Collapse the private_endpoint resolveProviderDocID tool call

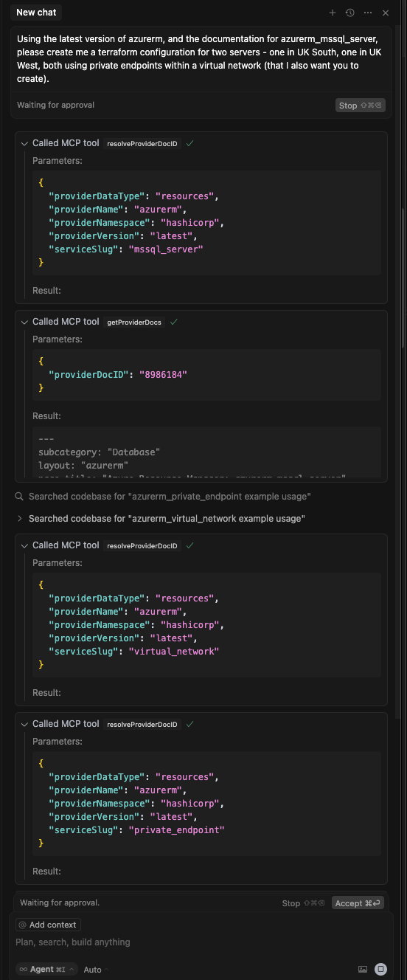[24, 724]
